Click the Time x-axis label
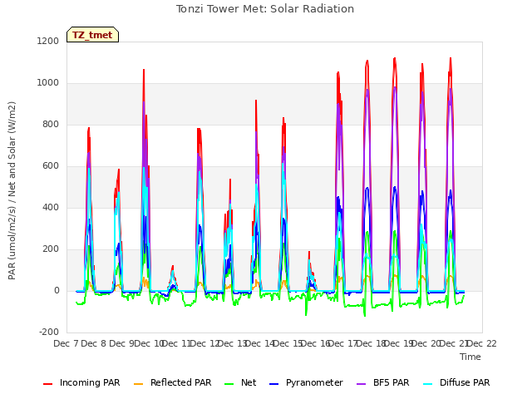Image resolution: width=532 pixels, height=399 pixels. point(470,357)
